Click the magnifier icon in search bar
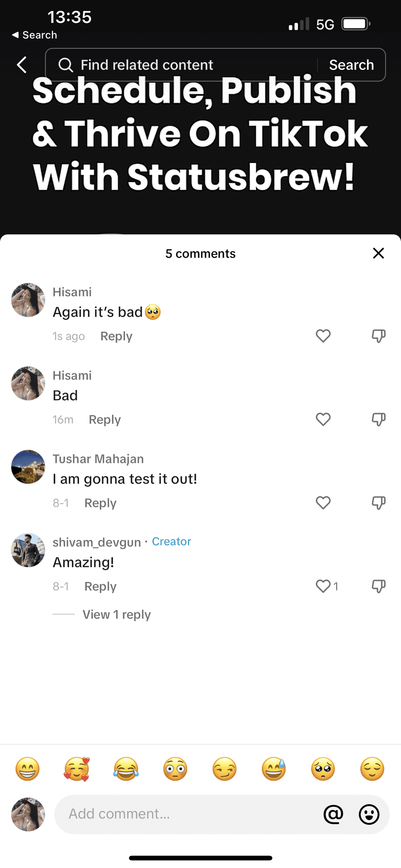 tap(65, 65)
